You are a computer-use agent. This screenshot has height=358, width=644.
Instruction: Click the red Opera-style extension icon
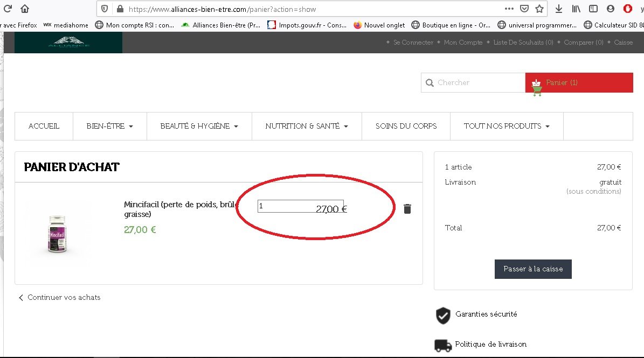point(628,9)
